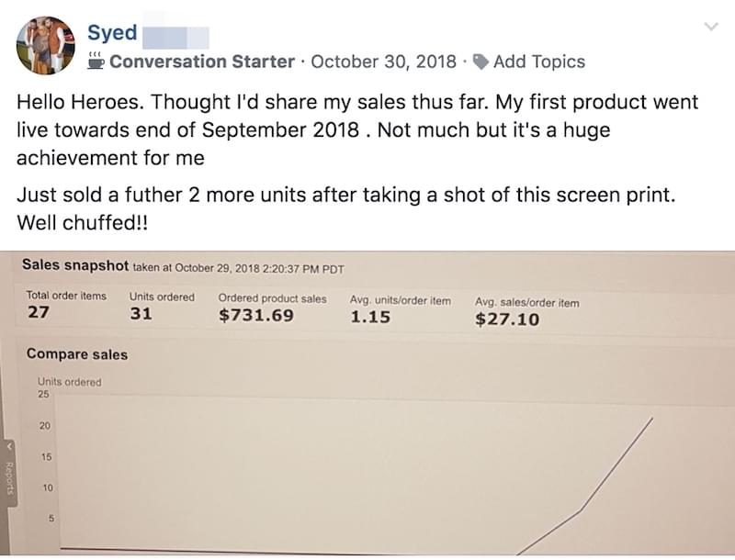Click the poster's profile picture thumbnail
This screenshot has width=735, height=560.
45,45
